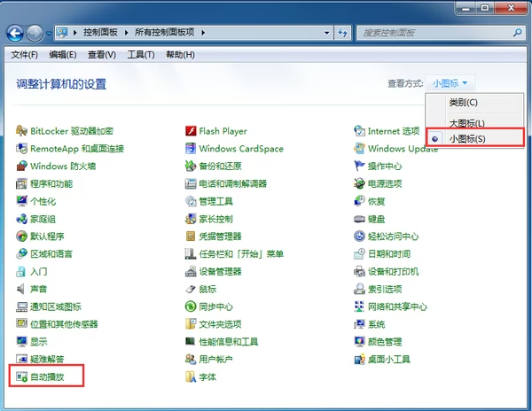Image resolution: width=532 pixels, height=411 pixels.
Task: Open the 字体 fonts folder icon
Action: point(191,376)
